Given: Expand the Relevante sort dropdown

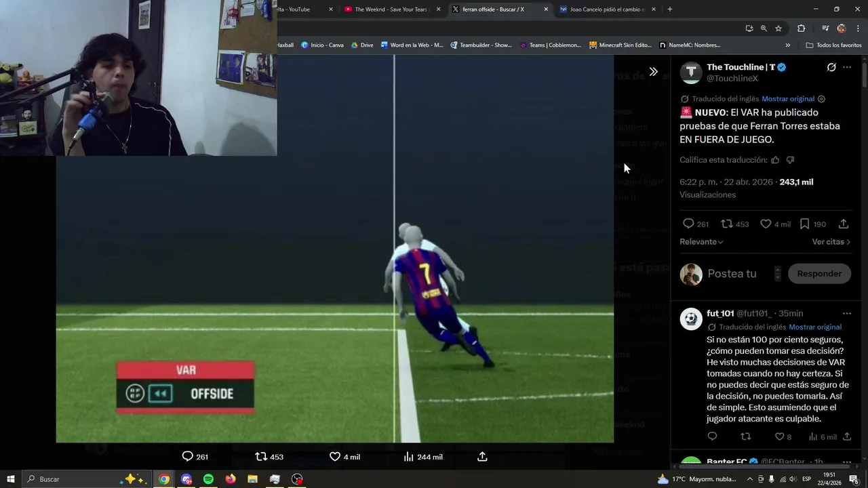Looking at the screenshot, I should (x=701, y=242).
